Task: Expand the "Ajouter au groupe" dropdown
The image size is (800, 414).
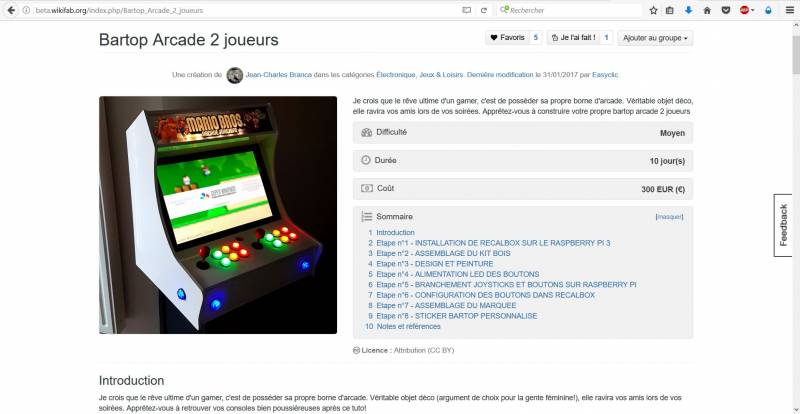Action: (x=655, y=38)
